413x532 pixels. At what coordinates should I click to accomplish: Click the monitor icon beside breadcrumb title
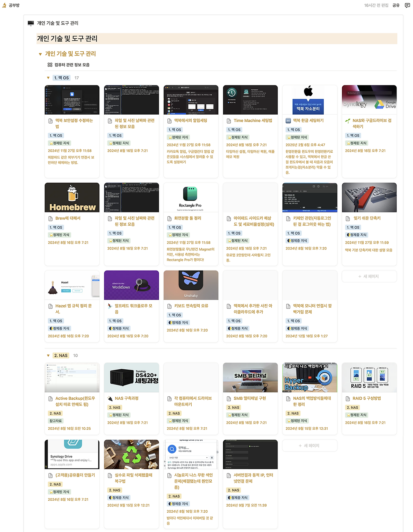pos(31,23)
